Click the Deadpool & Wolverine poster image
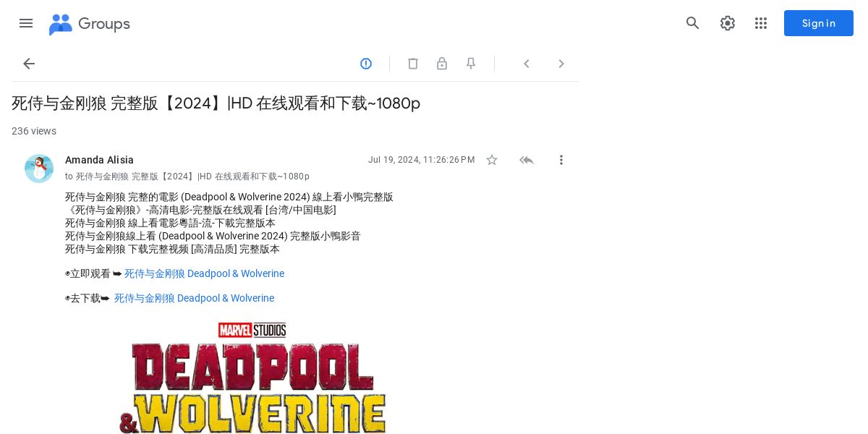Screen dimensions: 868x434 click(252, 378)
